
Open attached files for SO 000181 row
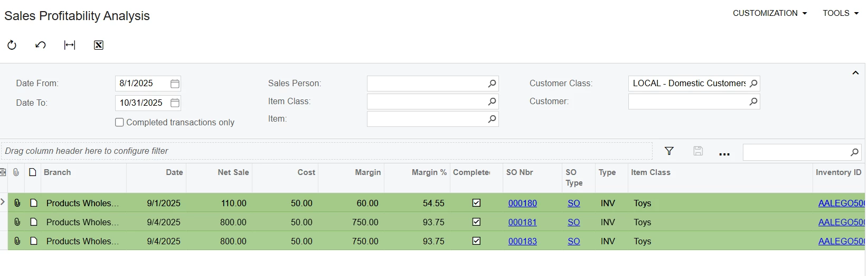point(17,222)
